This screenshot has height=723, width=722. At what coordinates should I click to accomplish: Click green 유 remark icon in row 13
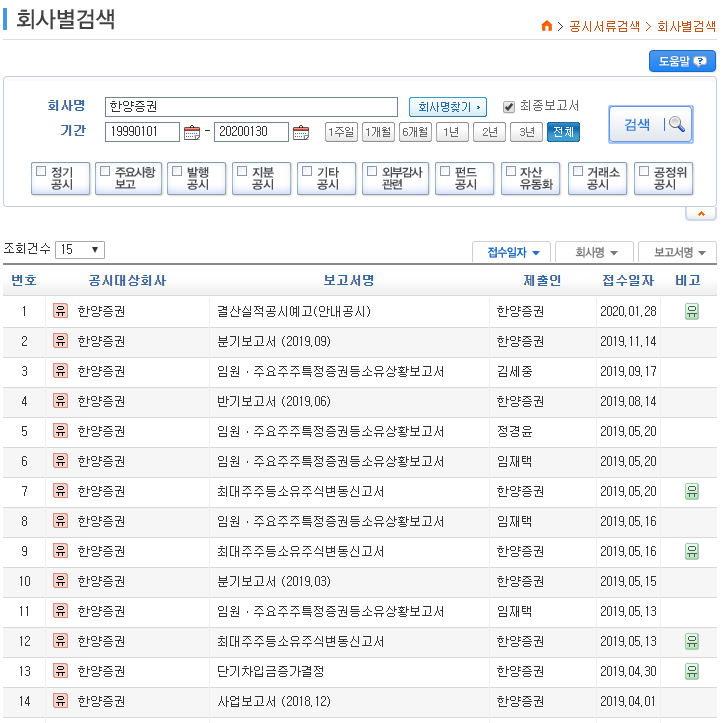point(692,671)
